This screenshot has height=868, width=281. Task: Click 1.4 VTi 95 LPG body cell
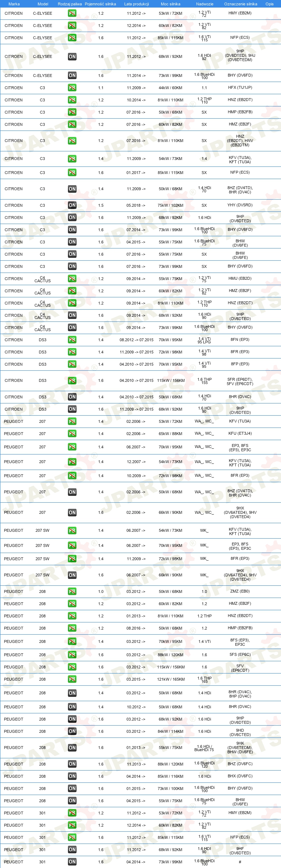coord(204,341)
